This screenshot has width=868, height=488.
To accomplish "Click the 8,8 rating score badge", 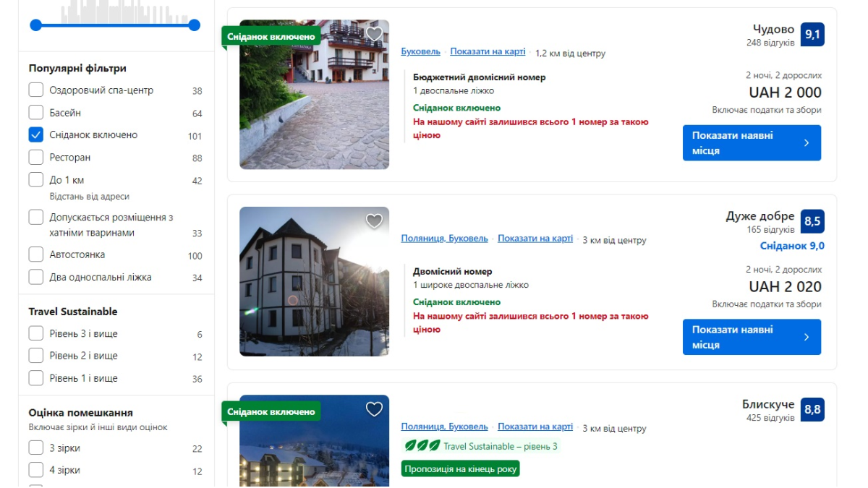I will [x=812, y=409].
